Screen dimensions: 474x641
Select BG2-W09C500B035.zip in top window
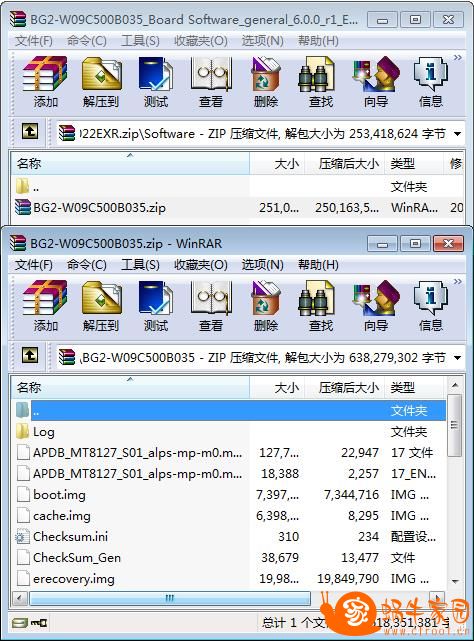click(x=237, y=208)
